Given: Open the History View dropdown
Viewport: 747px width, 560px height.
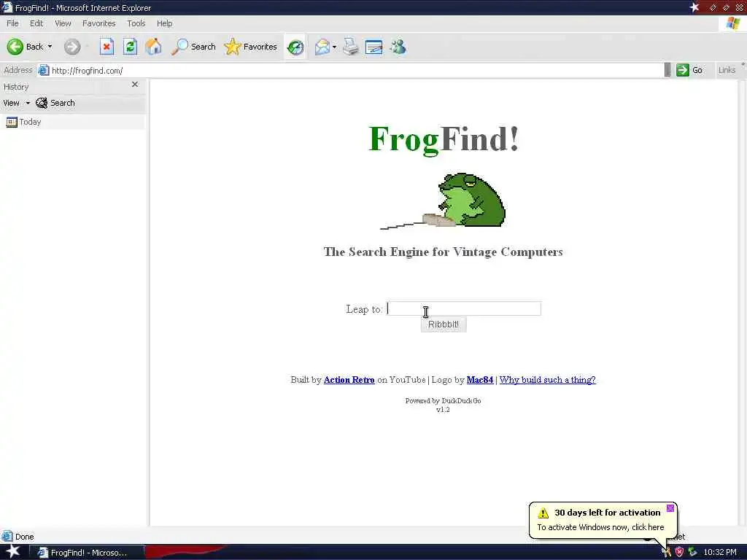Looking at the screenshot, I should click(16, 103).
